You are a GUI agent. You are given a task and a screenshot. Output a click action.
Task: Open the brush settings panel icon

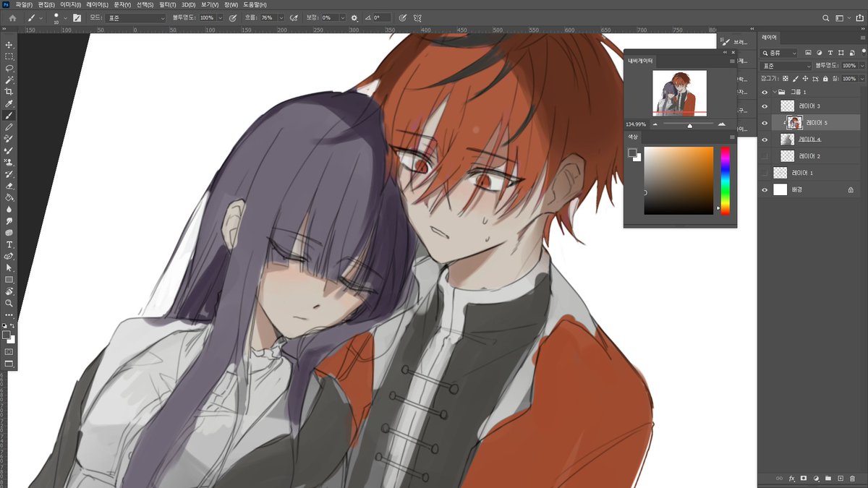(77, 17)
